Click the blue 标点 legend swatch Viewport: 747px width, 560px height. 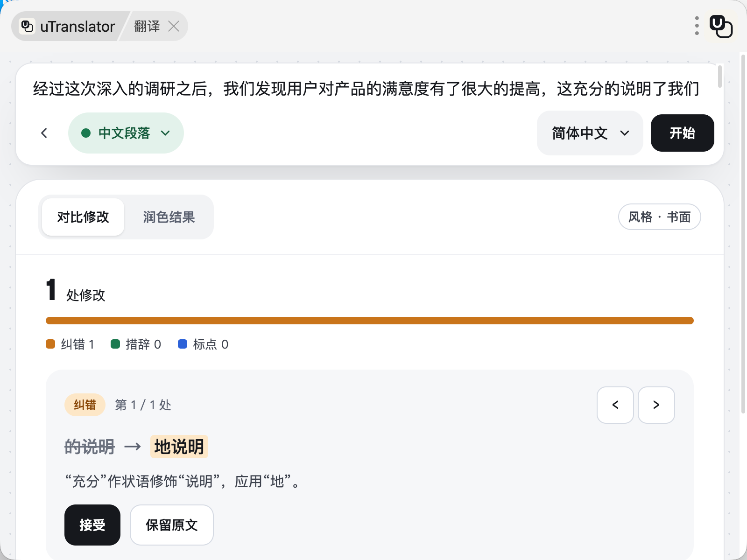click(183, 344)
